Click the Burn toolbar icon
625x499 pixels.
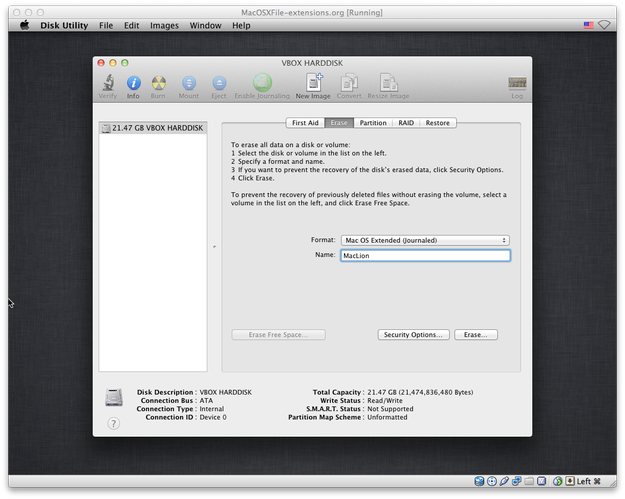coord(158,83)
